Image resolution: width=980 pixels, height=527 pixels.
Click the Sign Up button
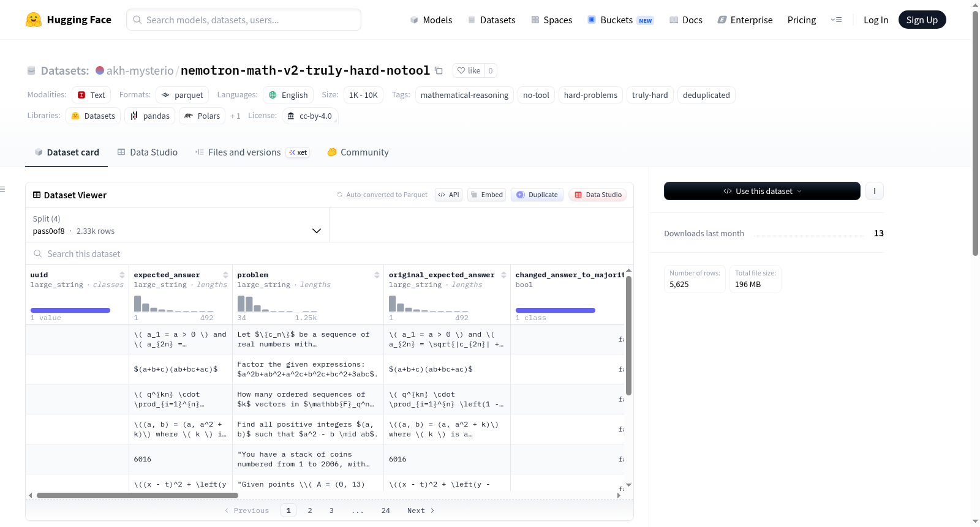pyautogui.click(x=922, y=20)
